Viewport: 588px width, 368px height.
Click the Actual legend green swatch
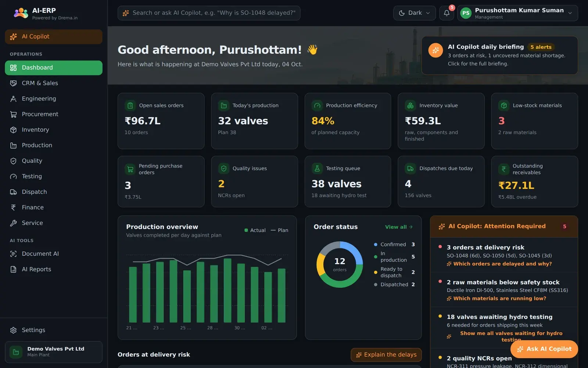coord(246,230)
